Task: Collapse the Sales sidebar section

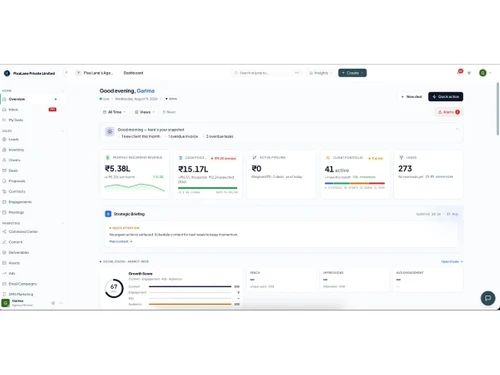Action: 62,131
